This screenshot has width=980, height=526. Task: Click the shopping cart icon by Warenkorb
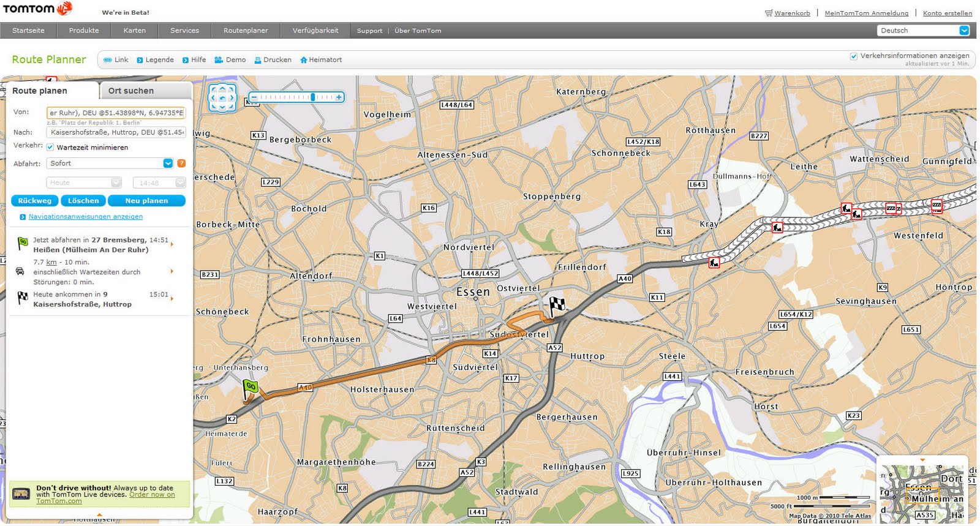(769, 13)
